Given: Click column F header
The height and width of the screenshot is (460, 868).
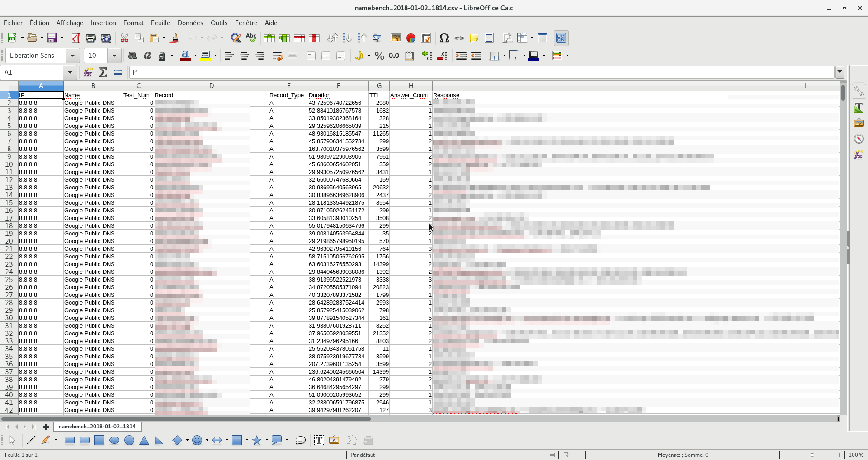Looking at the screenshot, I should [x=338, y=86].
